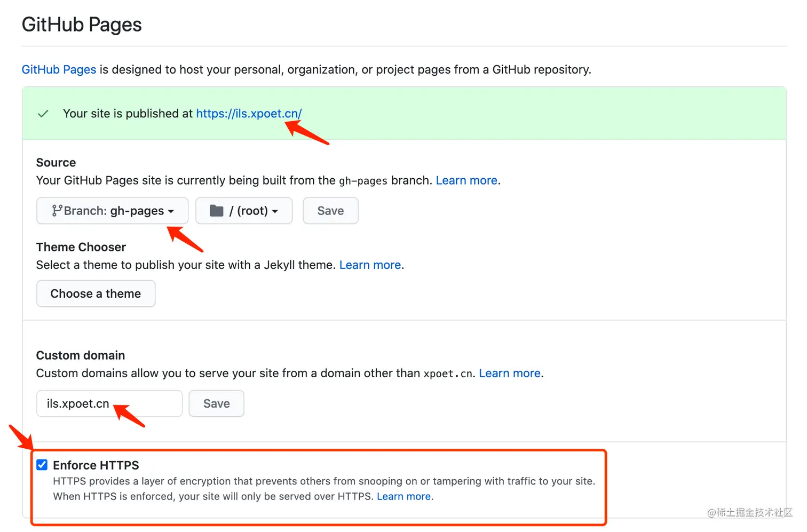
Task: Uncheck the Enforce HTTPS checkbox
Action: tap(42, 465)
